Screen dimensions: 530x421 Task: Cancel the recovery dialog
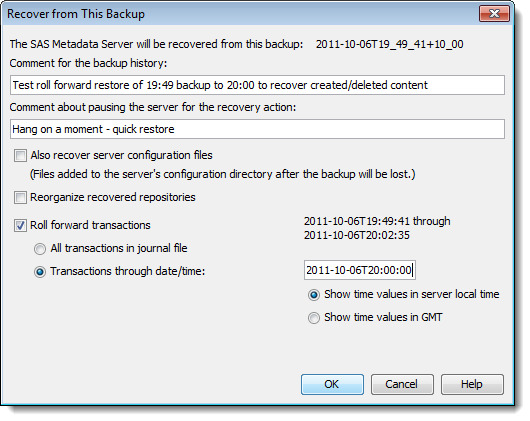point(402,384)
